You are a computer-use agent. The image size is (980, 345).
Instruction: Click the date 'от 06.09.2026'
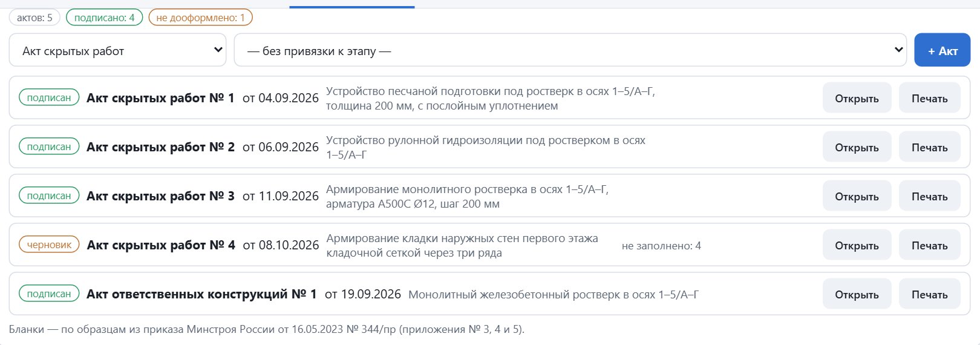point(281,147)
